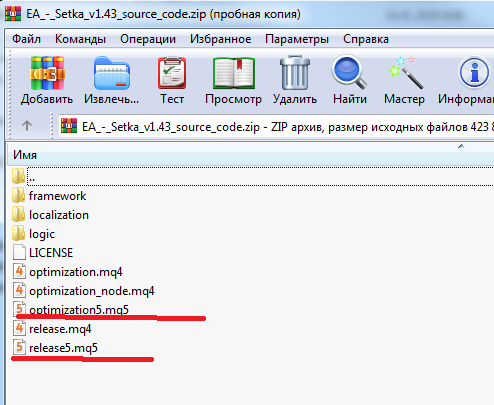This screenshot has height=405, width=494.
Task: Open the Избранное menu
Action: tap(220, 39)
